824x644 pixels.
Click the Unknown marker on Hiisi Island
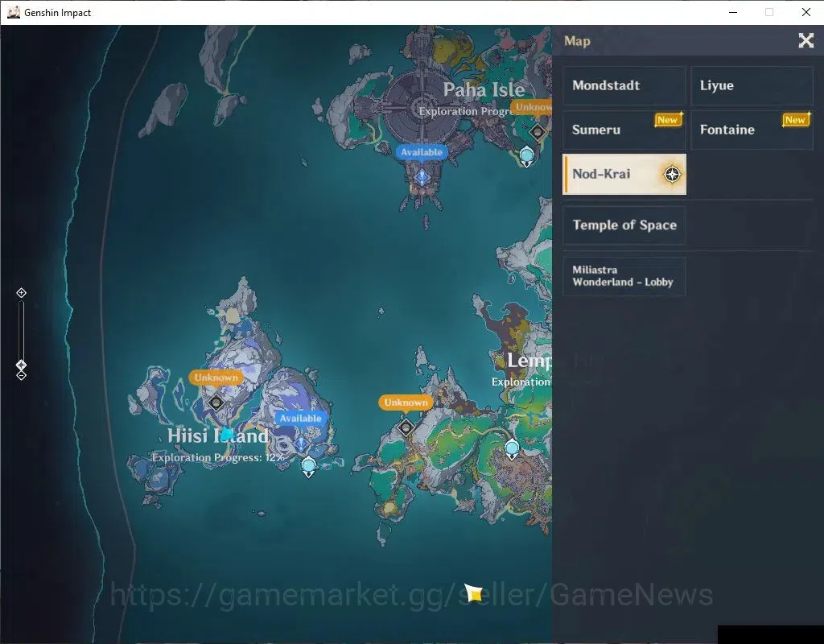tap(216, 402)
